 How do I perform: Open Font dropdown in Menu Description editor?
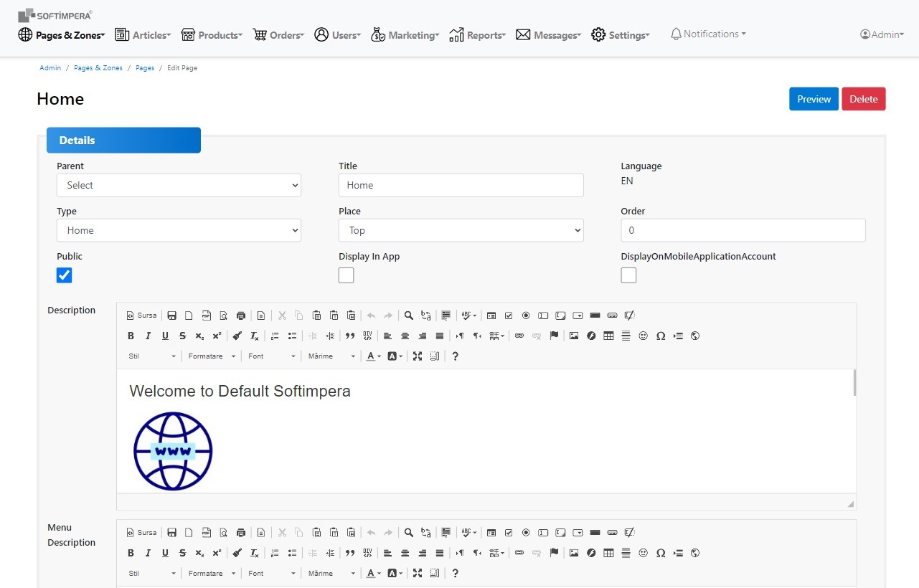click(271, 574)
